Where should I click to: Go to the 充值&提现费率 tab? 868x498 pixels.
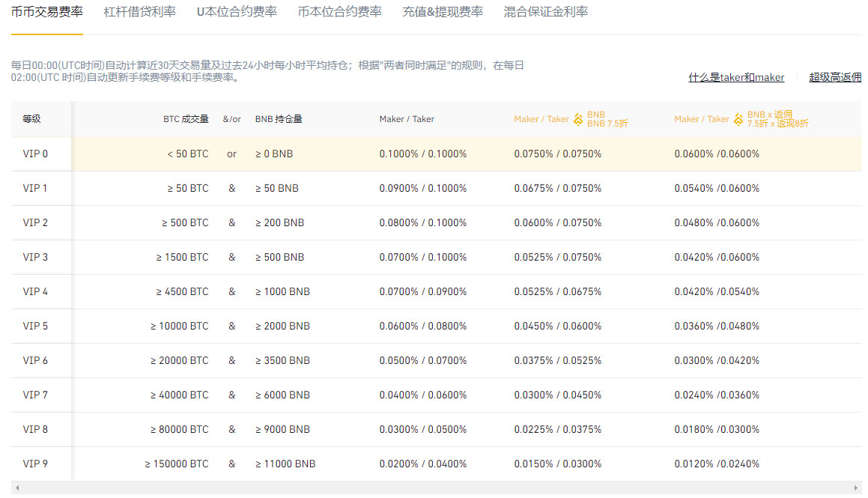(442, 12)
